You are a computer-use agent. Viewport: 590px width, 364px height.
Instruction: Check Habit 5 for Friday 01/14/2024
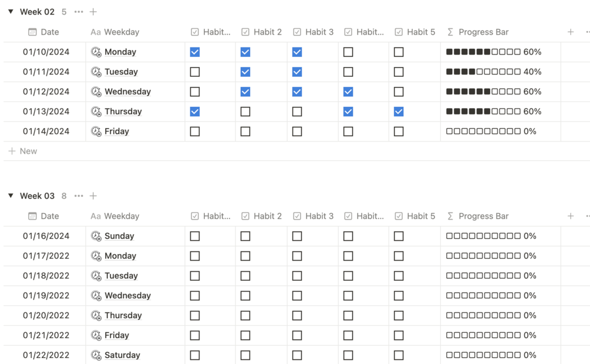(x=399, y=132)
